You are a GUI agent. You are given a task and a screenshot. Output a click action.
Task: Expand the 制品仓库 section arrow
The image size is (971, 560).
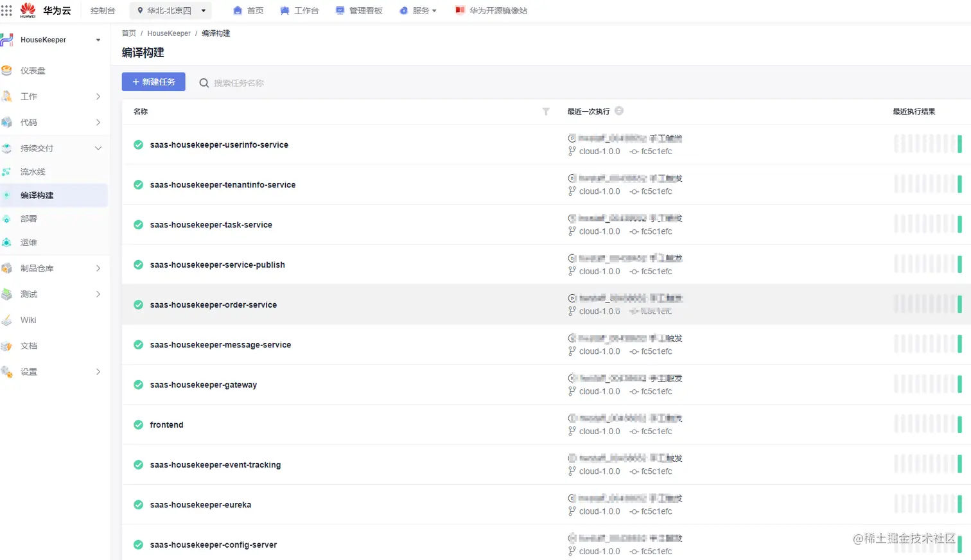point(98,268)
